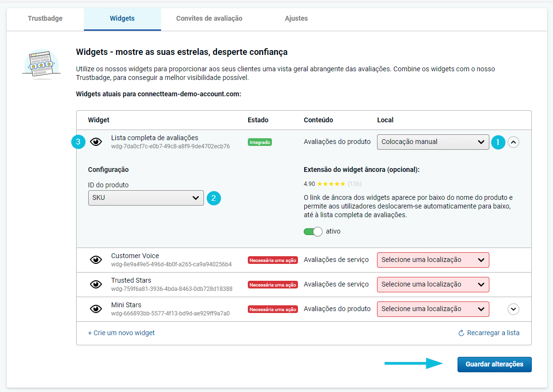Click the 'Widget' column header
The height and width of the screenshot is (392, 553).
[98, 120]
